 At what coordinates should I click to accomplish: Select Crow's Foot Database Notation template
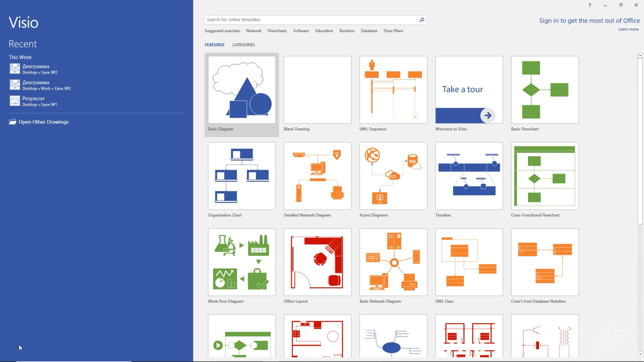[545, 262]
